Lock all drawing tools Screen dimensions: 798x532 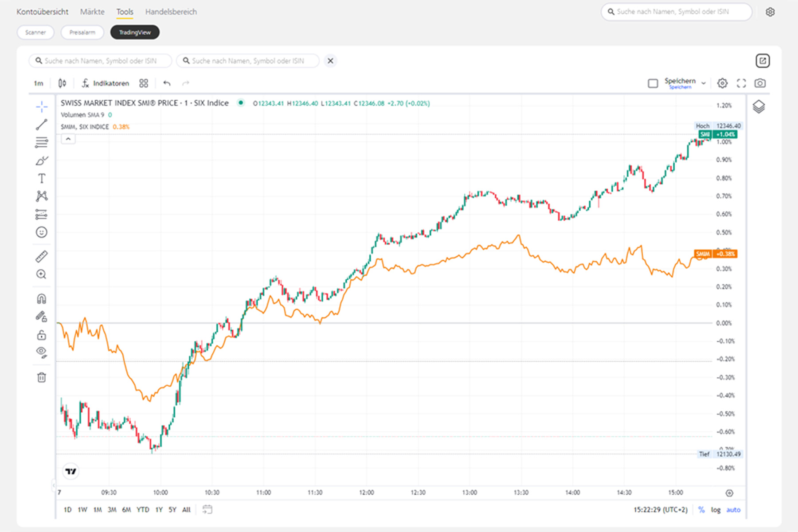(x=42, y=335)
